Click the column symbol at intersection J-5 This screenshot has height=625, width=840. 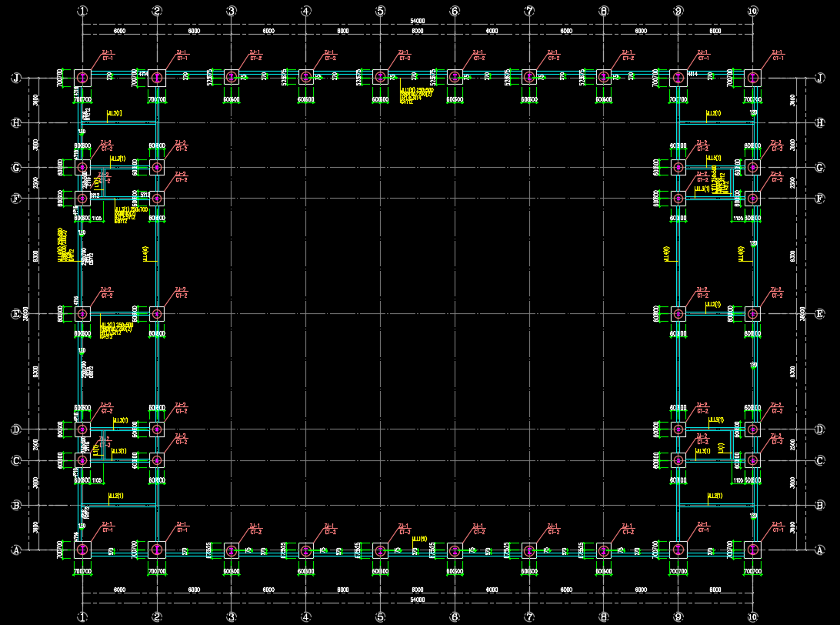pos(380,77)
